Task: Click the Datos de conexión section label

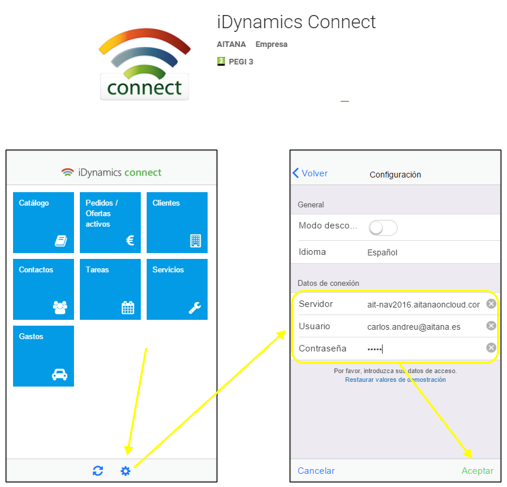Action: [328, 283]
